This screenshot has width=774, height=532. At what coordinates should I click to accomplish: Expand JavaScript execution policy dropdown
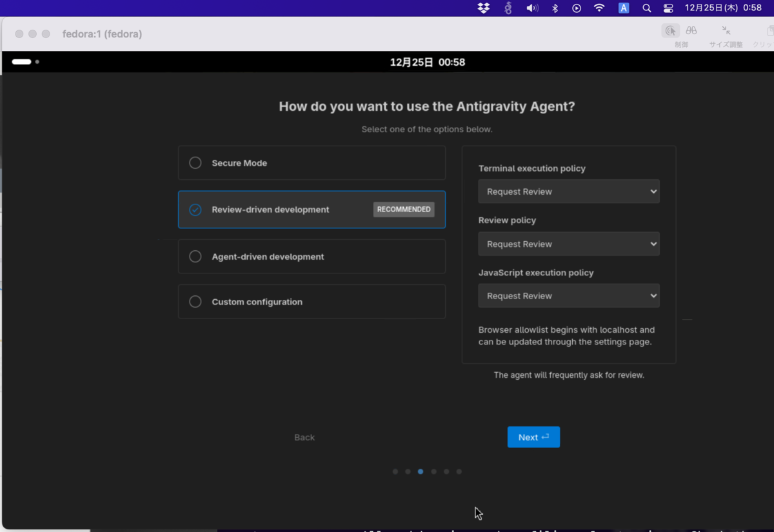pos(569,296)
